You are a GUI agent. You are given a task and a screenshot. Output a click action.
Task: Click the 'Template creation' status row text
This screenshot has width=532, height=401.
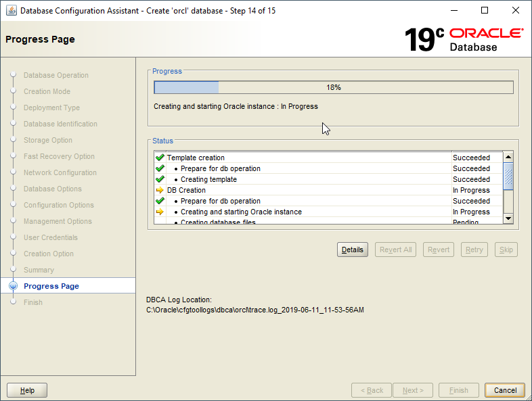point(196,158)
